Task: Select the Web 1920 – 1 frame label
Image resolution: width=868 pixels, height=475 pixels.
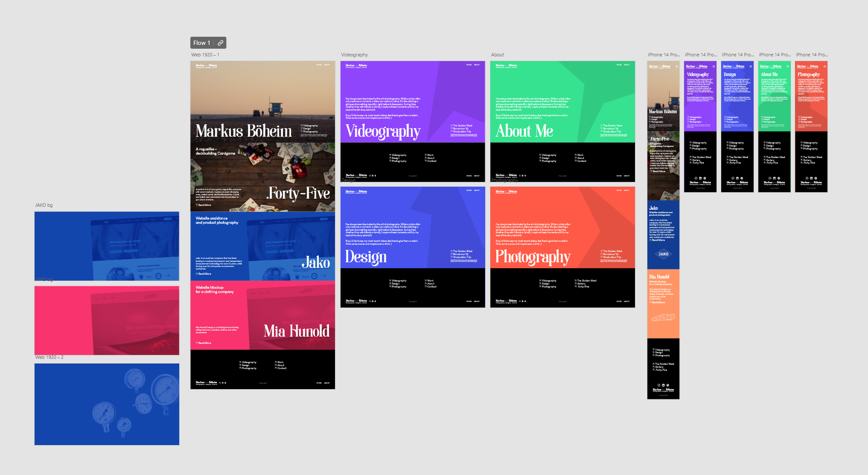Action: coord(205,55)
